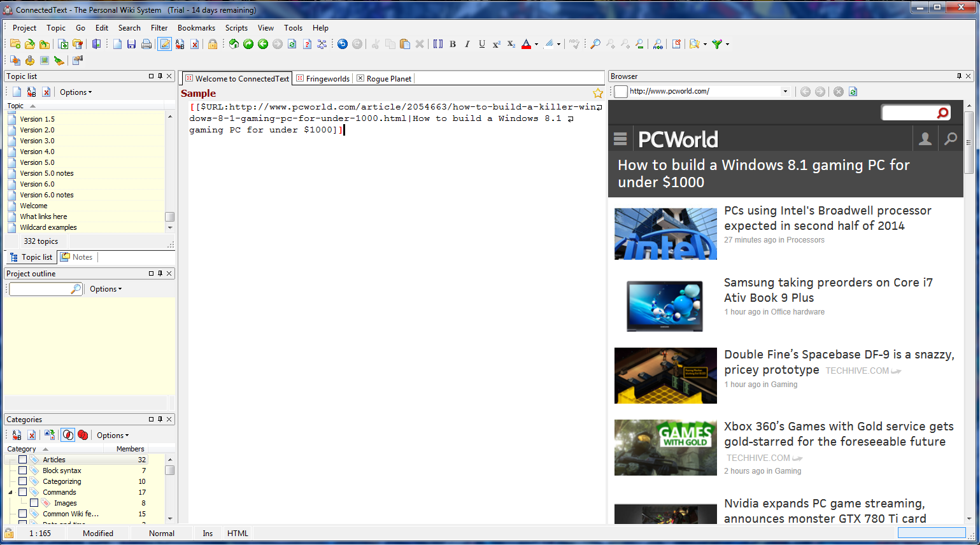Viewport: 980px width, 545px height.
Task: Apply subscript formatting icon
Action: tap(511, 44)
